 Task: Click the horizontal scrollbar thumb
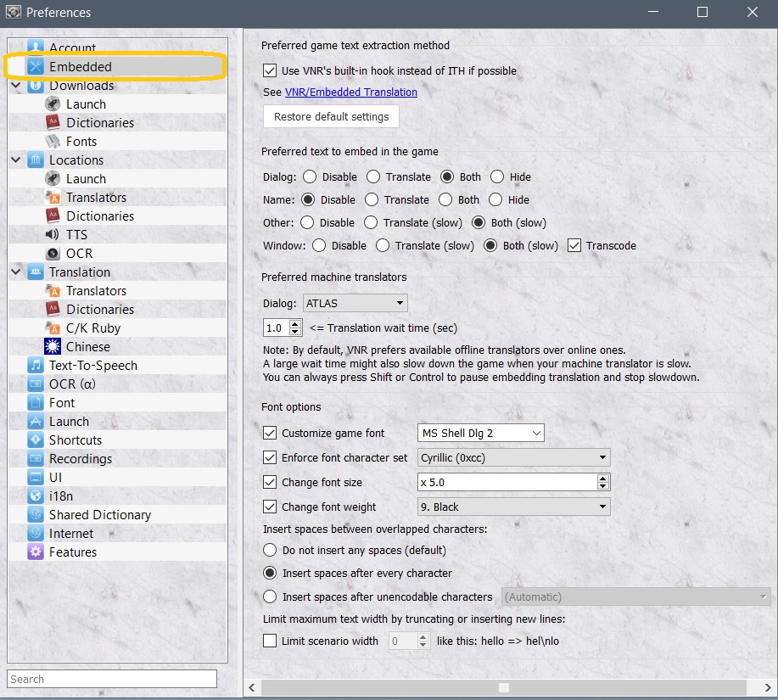(504, 687)
